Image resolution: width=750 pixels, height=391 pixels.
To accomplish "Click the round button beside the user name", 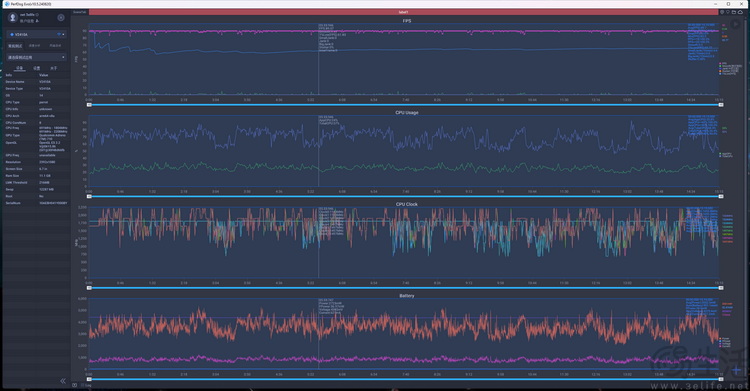I will pyautogui.click(x=61, y=18).
